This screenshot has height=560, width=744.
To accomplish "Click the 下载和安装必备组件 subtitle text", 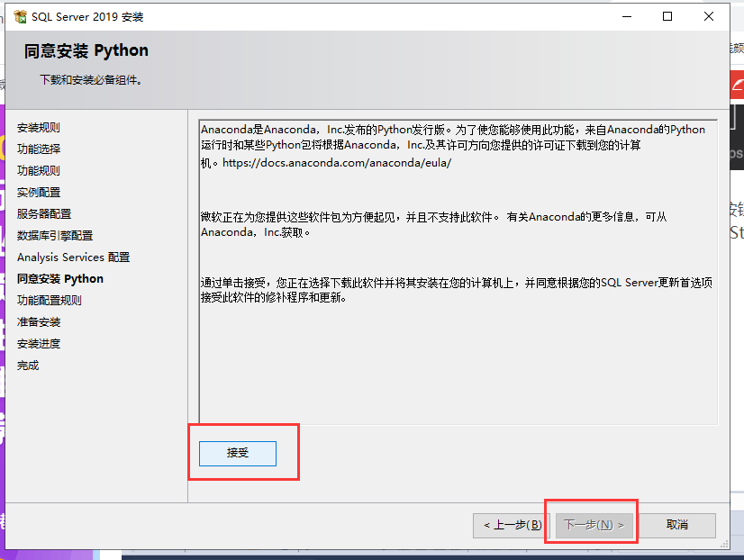I will tap(91, 80).
